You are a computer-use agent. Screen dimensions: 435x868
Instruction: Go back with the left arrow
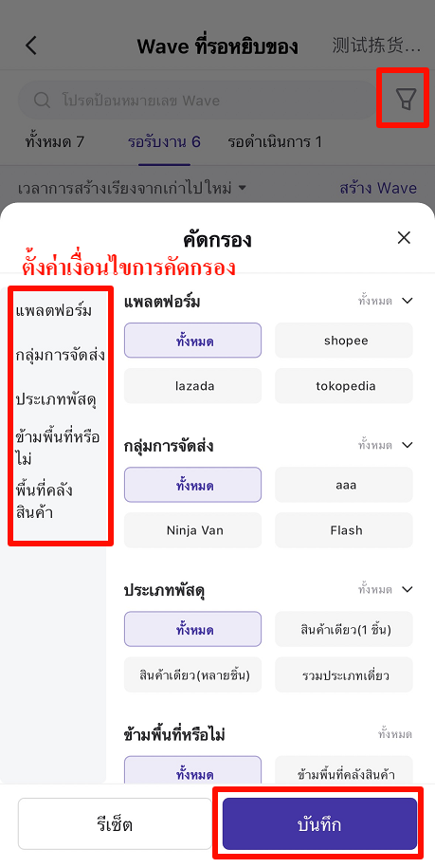coord(31,46)
